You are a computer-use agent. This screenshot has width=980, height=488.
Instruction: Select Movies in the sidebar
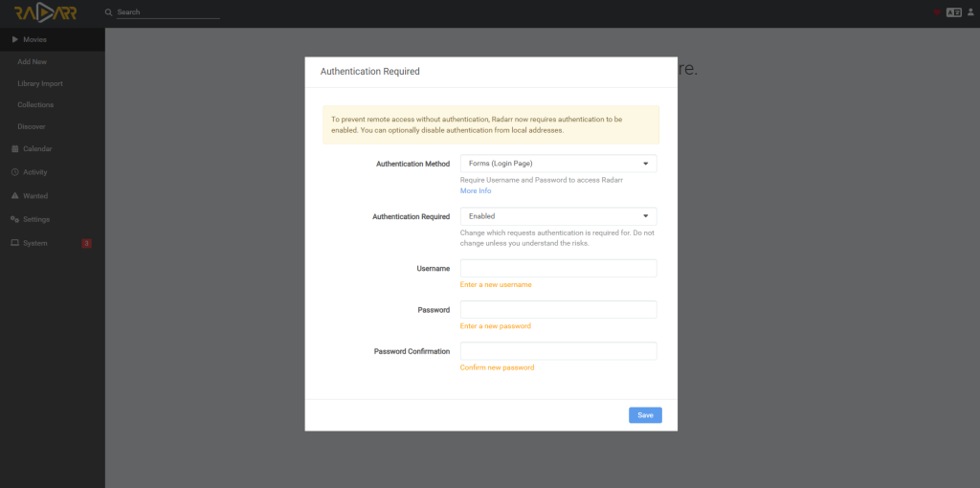click(34, 39)
